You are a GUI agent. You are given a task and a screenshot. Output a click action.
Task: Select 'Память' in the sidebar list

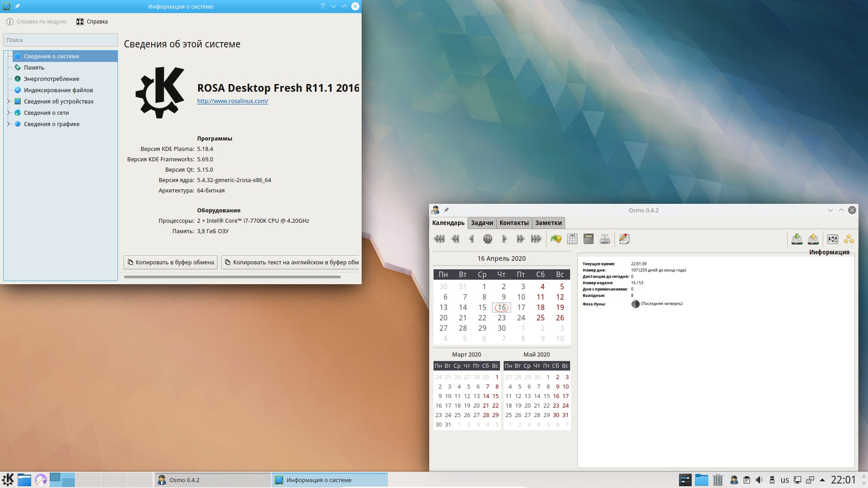[x=34, y=67]
